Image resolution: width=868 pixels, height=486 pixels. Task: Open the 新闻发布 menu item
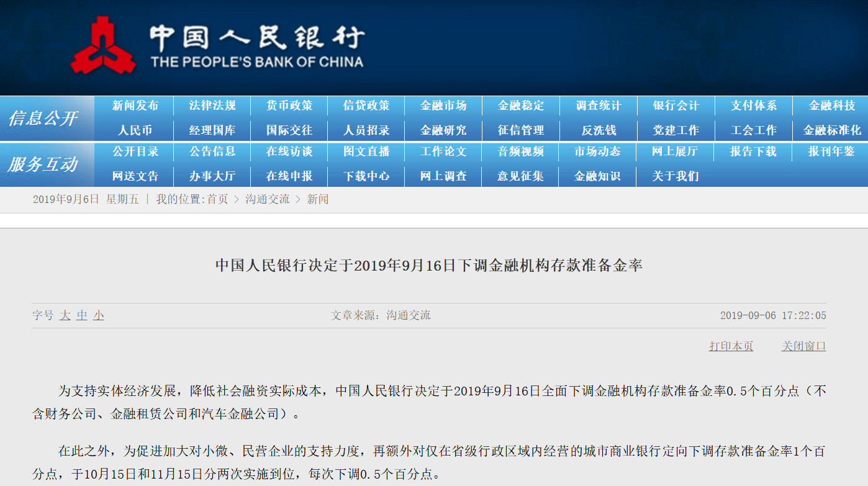point(135,106)
